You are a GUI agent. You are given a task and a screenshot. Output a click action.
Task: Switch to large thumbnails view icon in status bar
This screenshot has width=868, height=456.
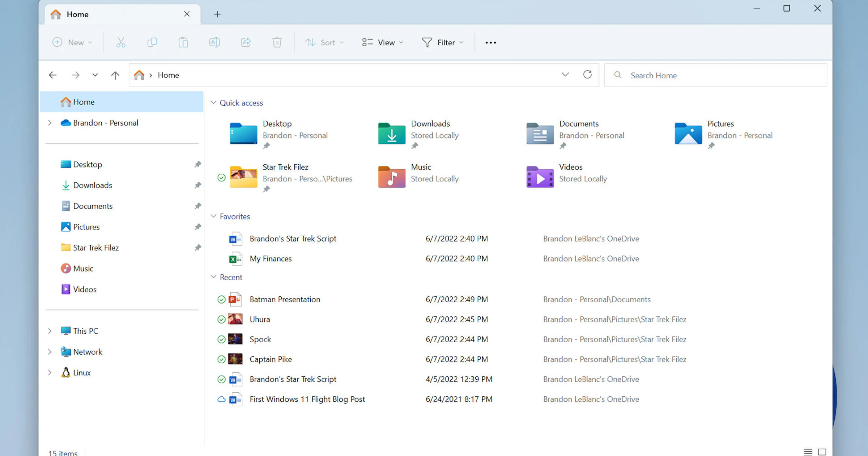coord(822,452)
